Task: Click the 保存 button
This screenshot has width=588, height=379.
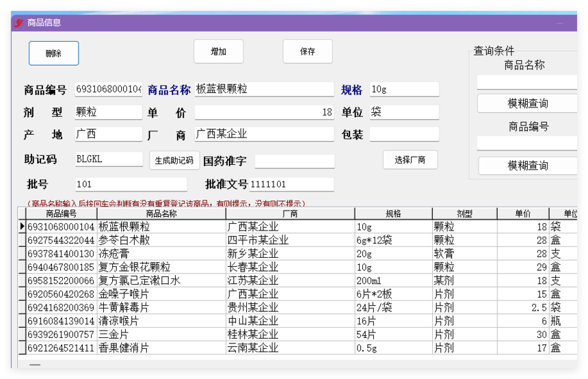Action: pos(308,51)
